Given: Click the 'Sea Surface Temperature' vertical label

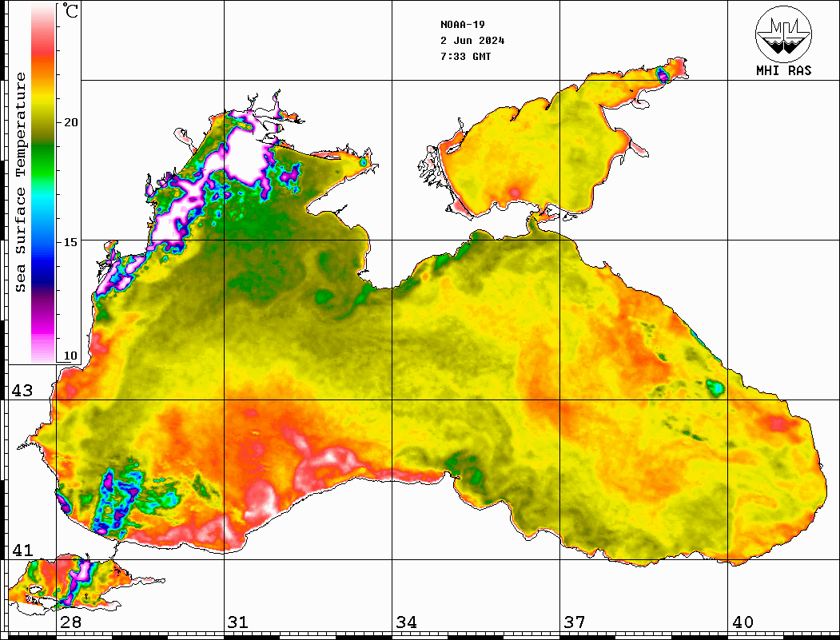Looking at the screenshot, I should click(x=20, y=182).
